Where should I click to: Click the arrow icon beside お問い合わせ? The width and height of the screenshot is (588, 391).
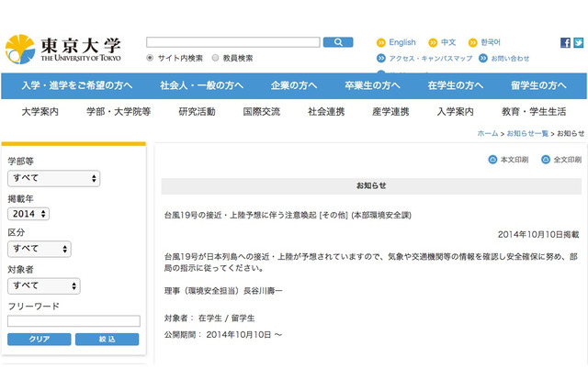[x=483, y=58]
